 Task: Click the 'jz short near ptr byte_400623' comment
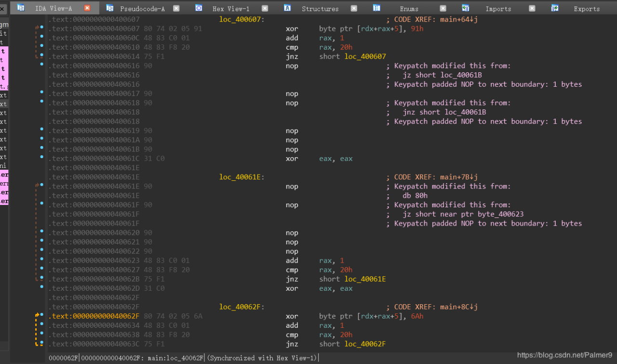click(463, 214)
